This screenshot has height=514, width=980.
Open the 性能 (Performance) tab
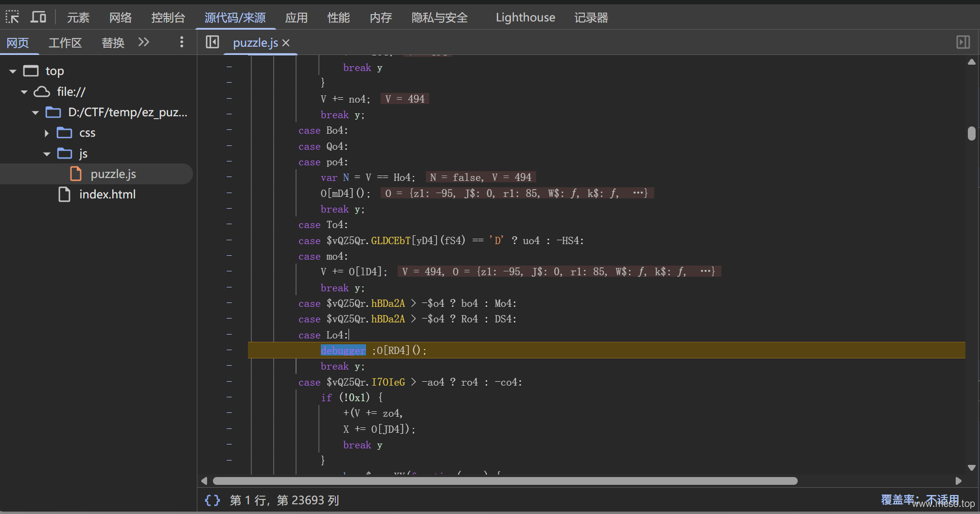[339, 18]
